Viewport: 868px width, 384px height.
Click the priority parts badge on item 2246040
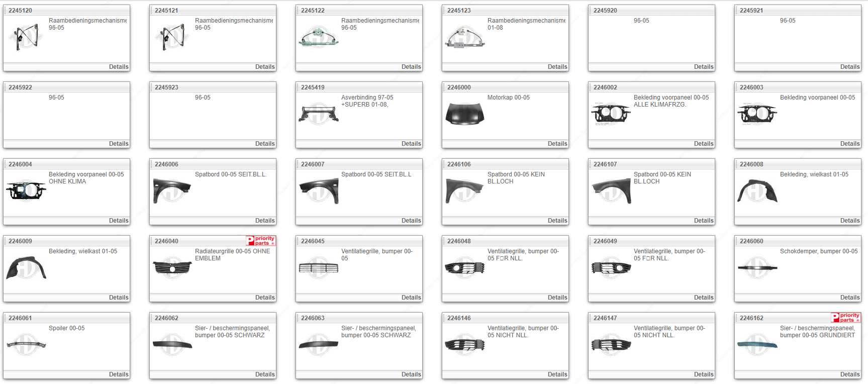[x=261, y=241]
